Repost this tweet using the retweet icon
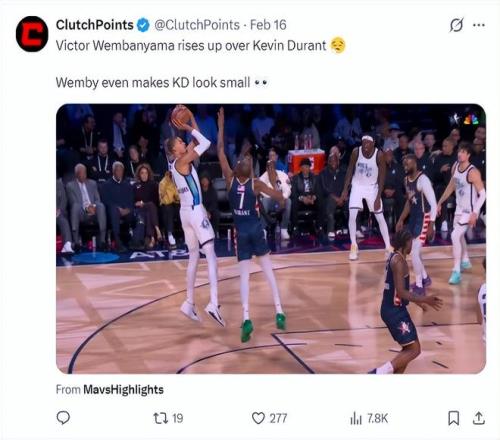500x440 pixels. [161, 418]
